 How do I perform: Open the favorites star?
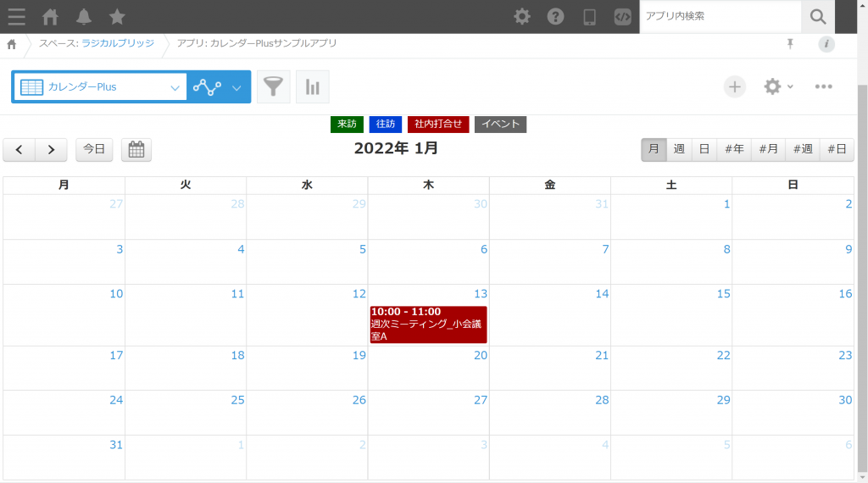coord(117,17)
